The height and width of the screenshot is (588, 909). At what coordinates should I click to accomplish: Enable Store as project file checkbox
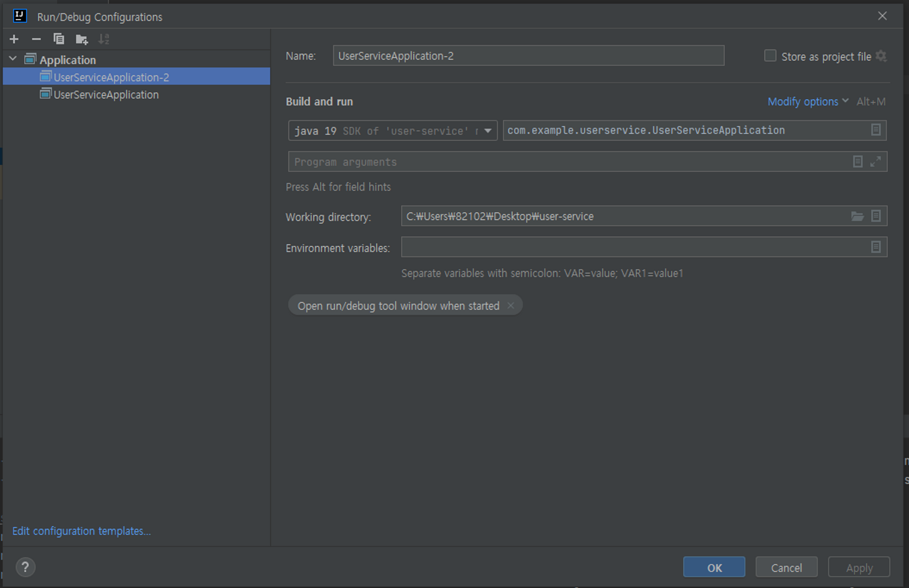[770, 56]
